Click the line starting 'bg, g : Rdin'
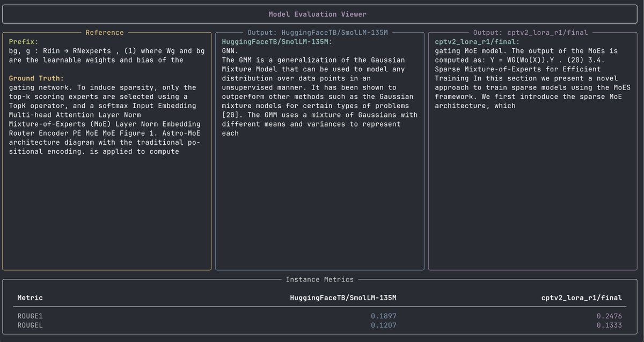Image resolution: width=644 pixels, height=342 pixels. click(x=107, y=51)
